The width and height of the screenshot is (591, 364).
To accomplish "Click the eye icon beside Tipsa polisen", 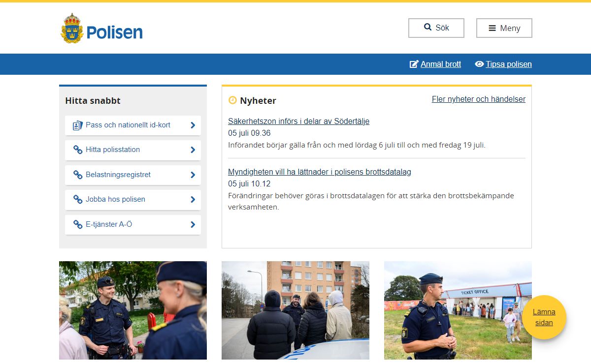I will click(x=479, y=64).
